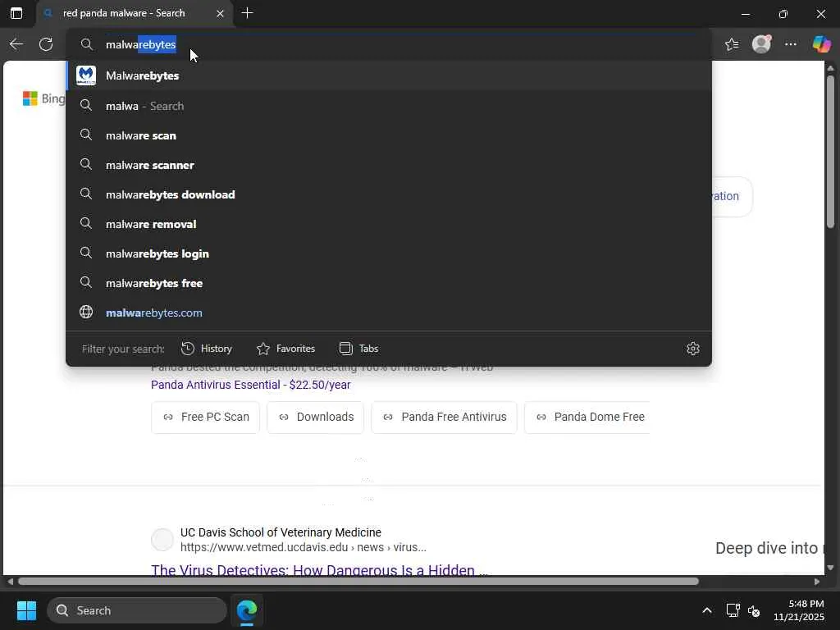Open the tab actions menu icon
Screen dimensions: 840x630
[x=16, y=13]
